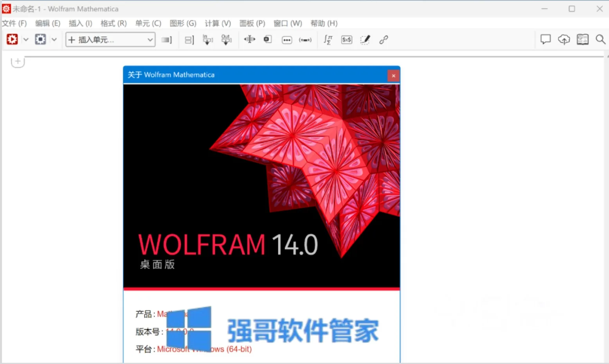Click the 未命名-1 window title text
The width and height of the screenshot is (609, 364).
(65, 9)
